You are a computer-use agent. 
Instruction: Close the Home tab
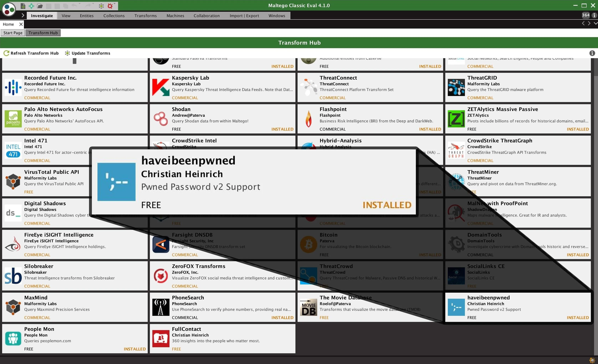(x=21, y=24)
